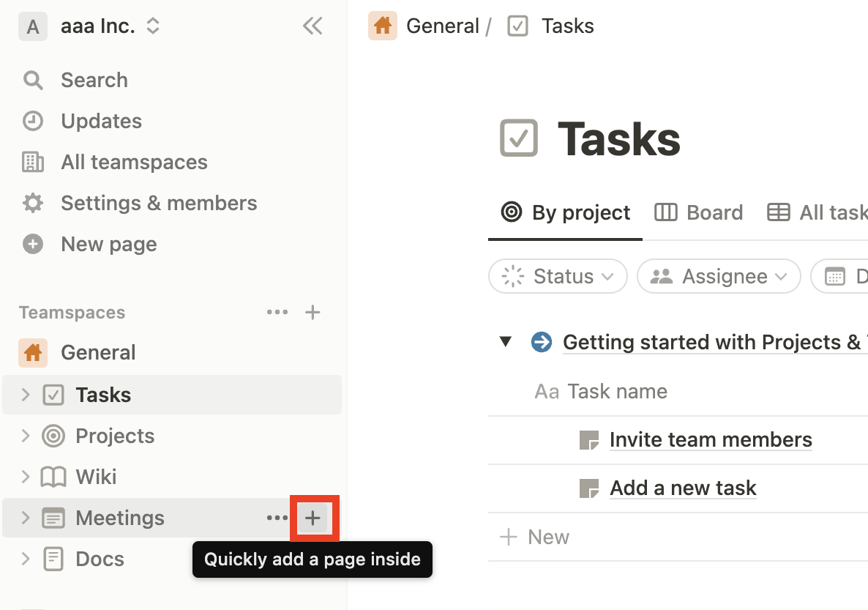Create a New page from the sidebar

coord(108,244)
